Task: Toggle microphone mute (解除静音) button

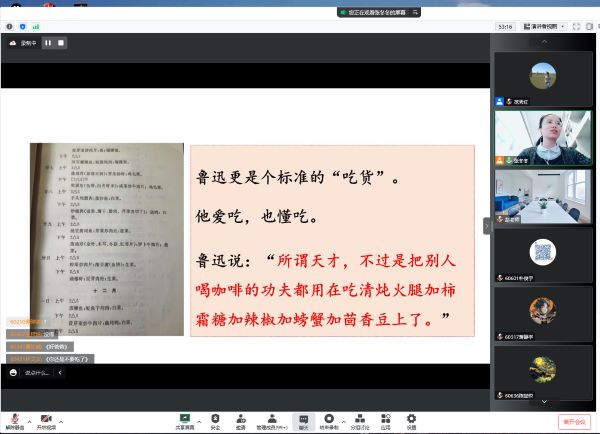Action: (x=13, y=419)
